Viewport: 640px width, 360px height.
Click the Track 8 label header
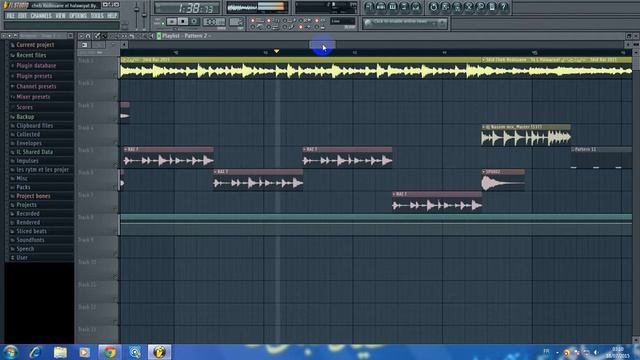(97, 225)
